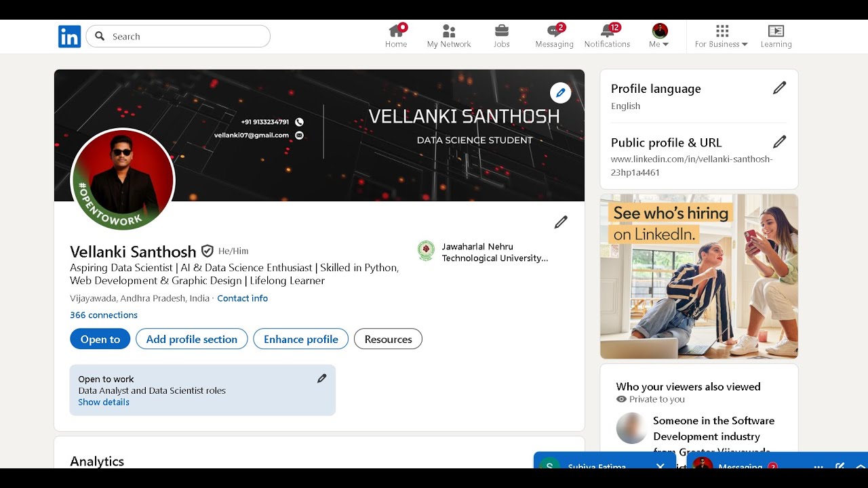This screenshot has width=868, height=488.
Task: Open messaging options three-dots menu
Action: pyautogui.click(x=818, y=466)
